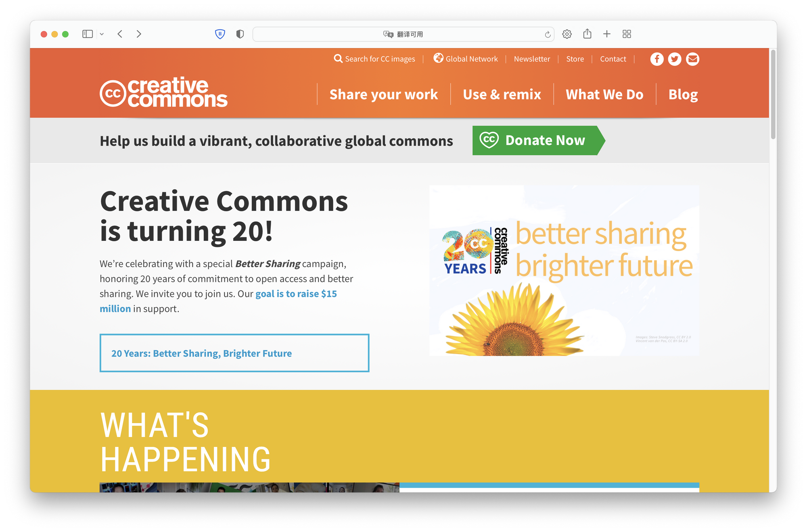This screenshot has width=807, height=532.
Task: Click the Creative Commons logo
Action: pyautogui.click(x=163, y=92)
